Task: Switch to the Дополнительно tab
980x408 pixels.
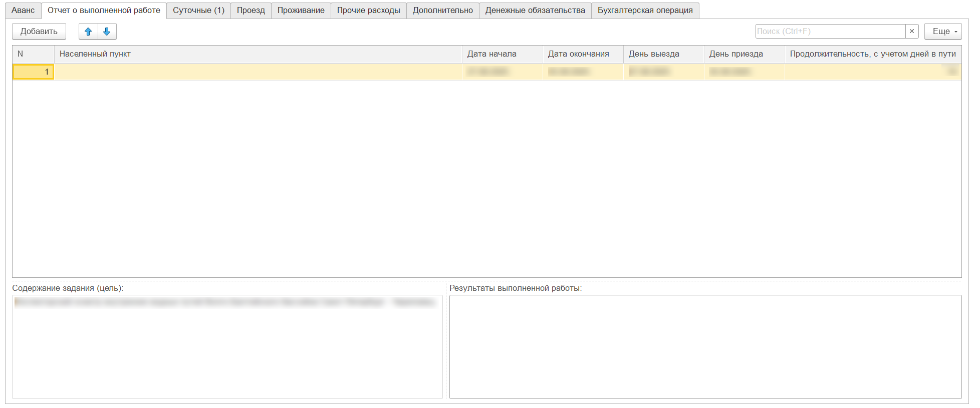Action: coord(442,11)
